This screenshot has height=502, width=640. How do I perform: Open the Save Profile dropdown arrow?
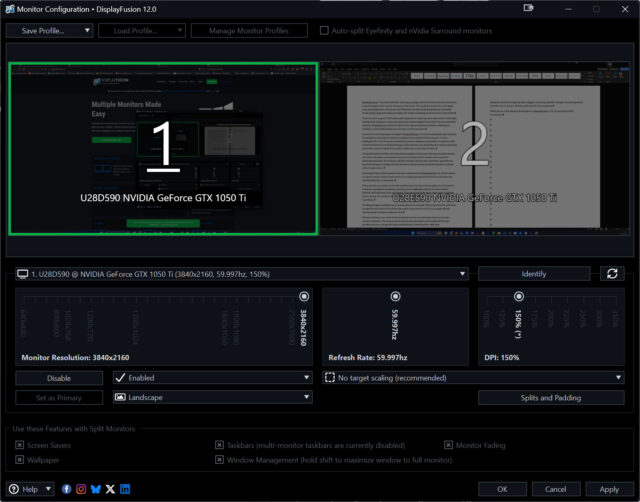[87, 31]
